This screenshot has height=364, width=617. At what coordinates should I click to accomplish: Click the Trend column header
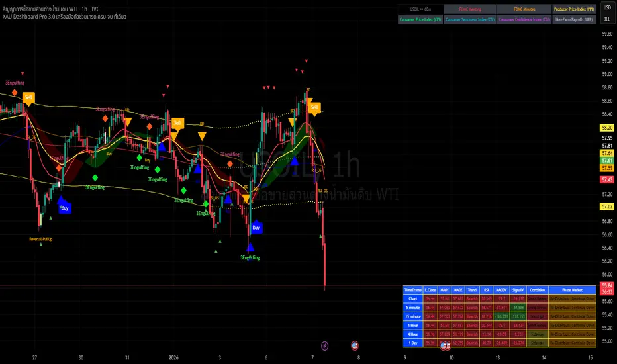click(472, 290)
